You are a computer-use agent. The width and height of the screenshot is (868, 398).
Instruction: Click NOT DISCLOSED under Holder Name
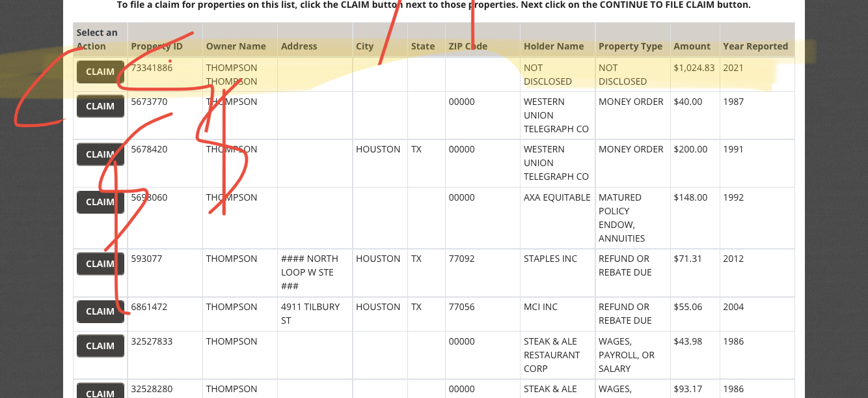548,74
